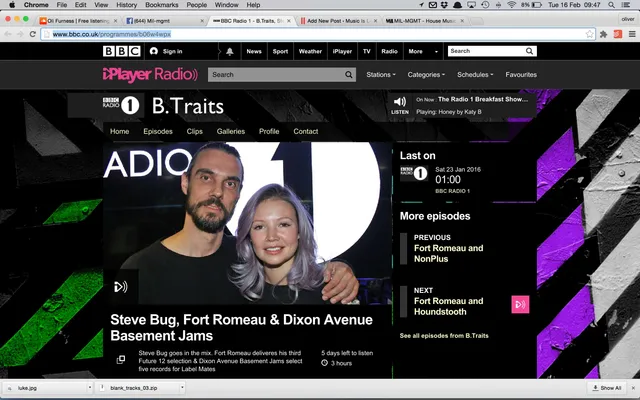Click the red extension icon in toolbar
The height and width of the screenshot is (400, 640).
[x=618, y=34]
